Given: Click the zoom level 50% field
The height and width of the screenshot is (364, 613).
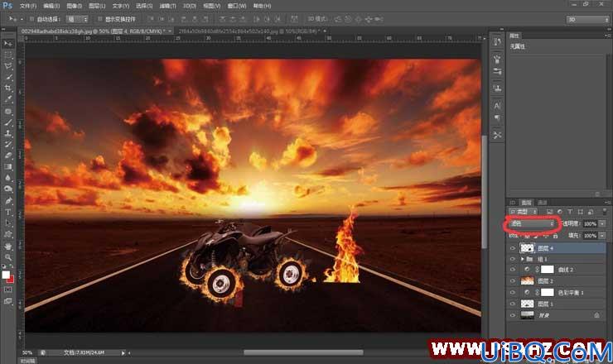Looking at the screenshot, I should click(x=27, y=352).
